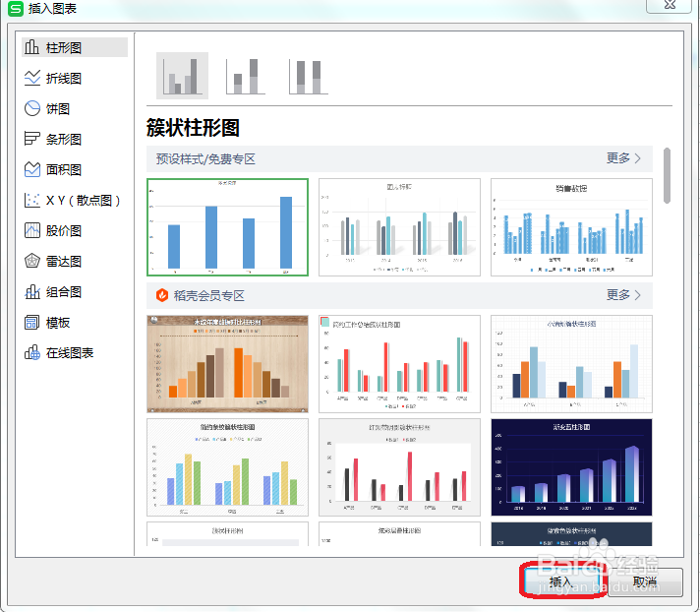Select the 组合图 combo chart icon
The image size is (700, 612).
32,291
